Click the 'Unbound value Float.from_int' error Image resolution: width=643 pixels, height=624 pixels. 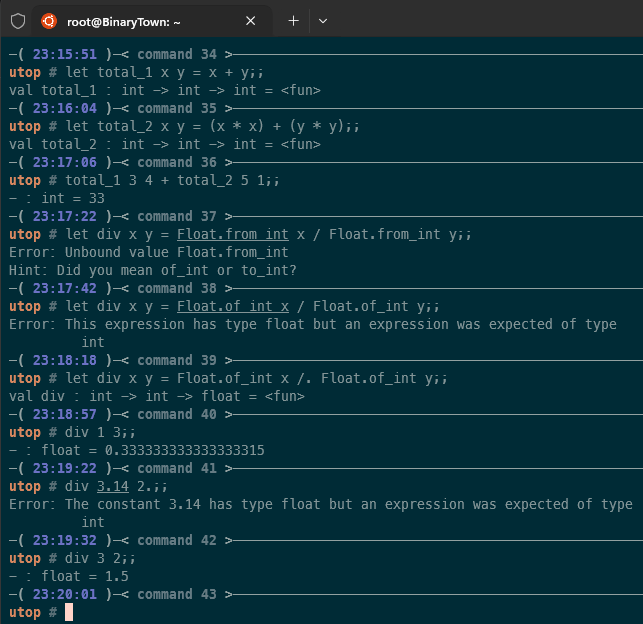click(x=148, y=252)
